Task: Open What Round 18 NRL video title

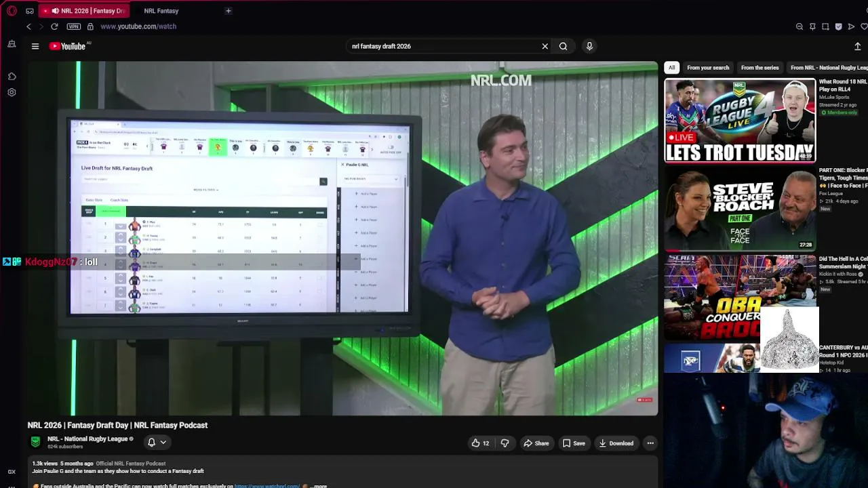Action: (x=843, y=85)
